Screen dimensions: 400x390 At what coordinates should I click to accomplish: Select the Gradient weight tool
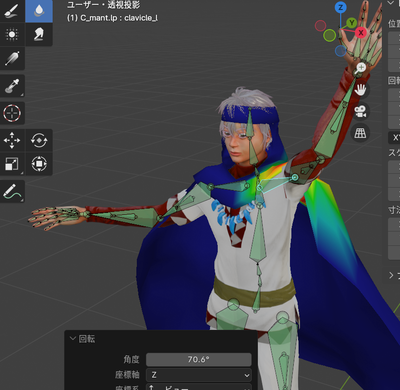click(12, 58)
